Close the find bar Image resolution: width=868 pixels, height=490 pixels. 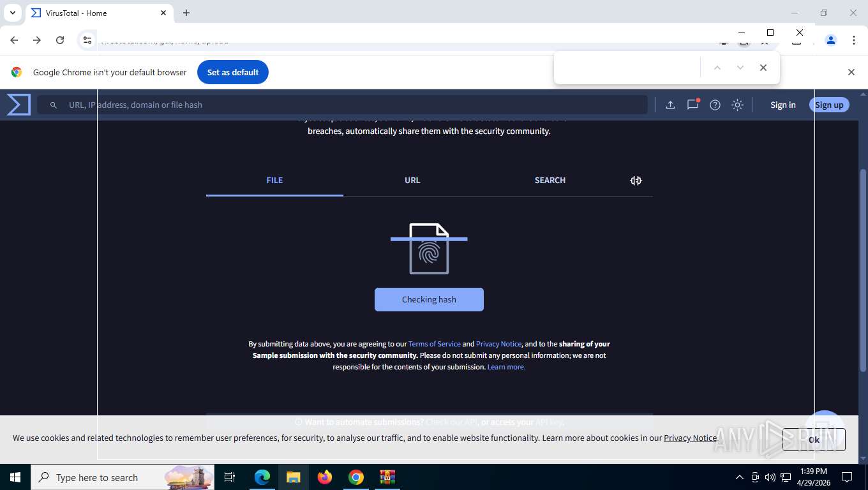coord(763,68)
